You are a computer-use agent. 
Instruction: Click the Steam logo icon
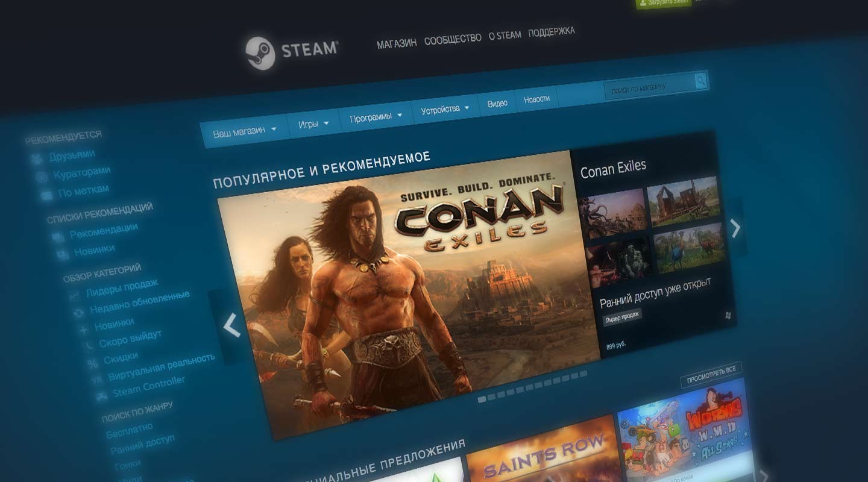260,53
